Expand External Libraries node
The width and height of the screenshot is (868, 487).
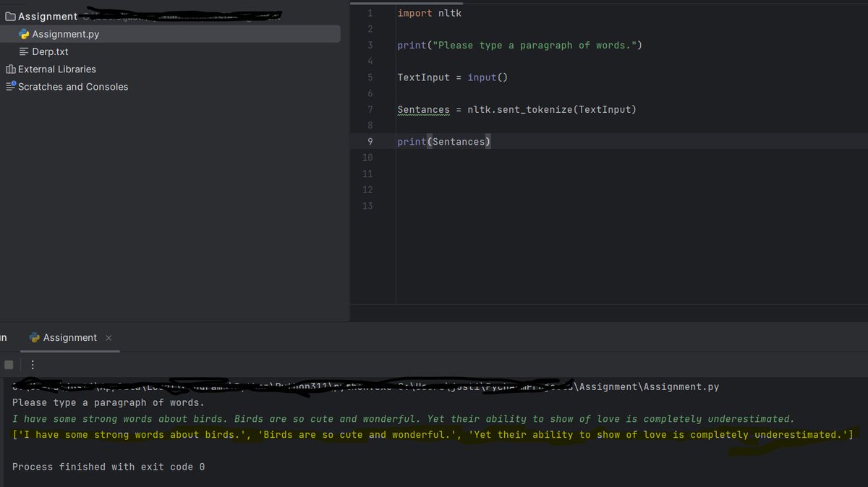[57, 69]
